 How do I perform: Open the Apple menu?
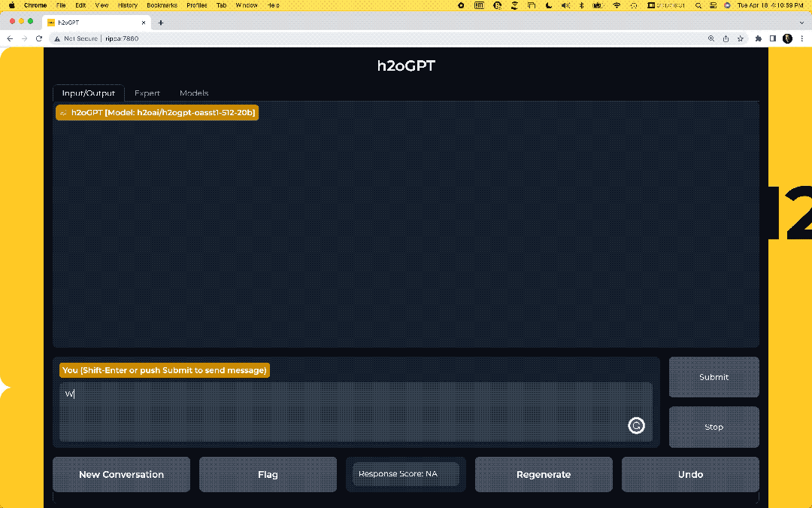click(x=11, y=5)
